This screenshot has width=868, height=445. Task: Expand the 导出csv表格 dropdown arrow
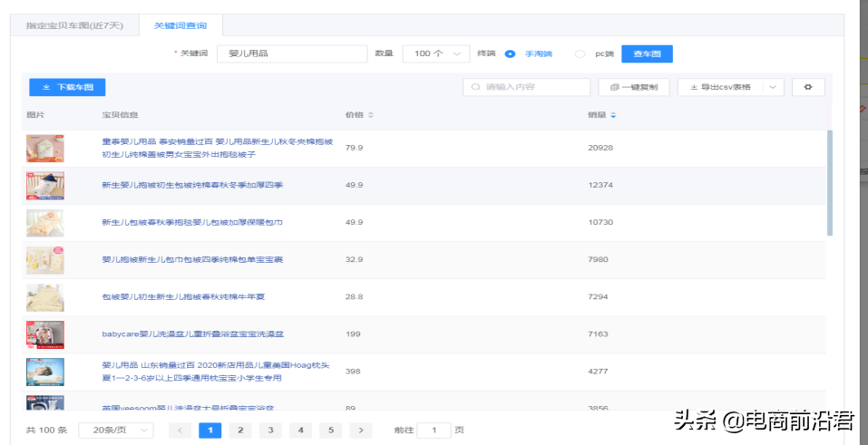coord(773,87)
